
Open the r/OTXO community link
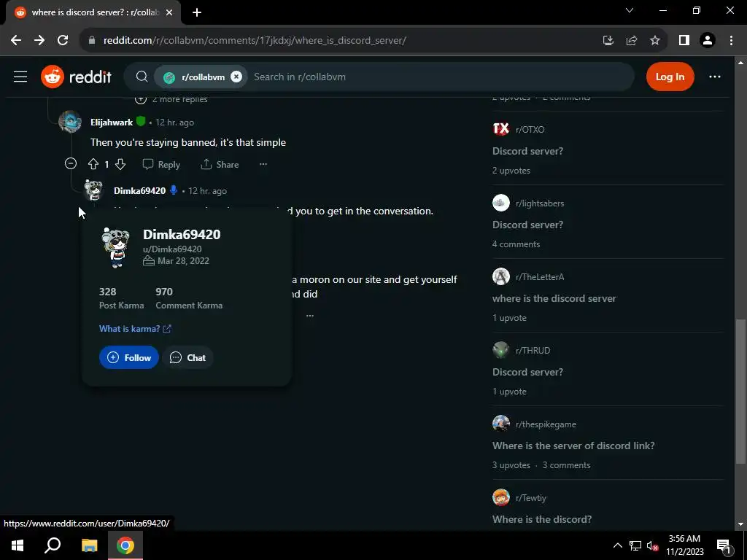(530, 130)
